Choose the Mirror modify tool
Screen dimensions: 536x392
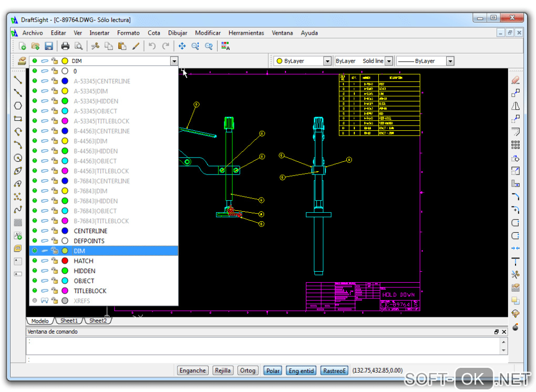(515, 106)
